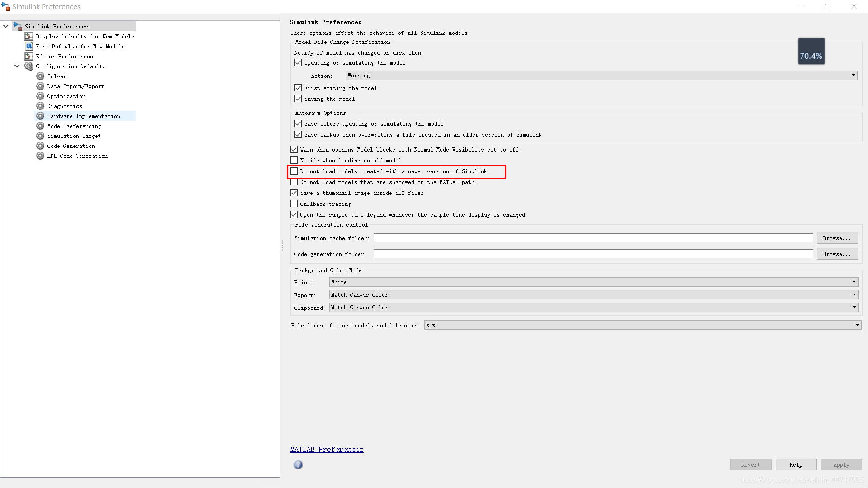
Task: Select Simulation Target in the tree
Action: click(x=74, y=136)
